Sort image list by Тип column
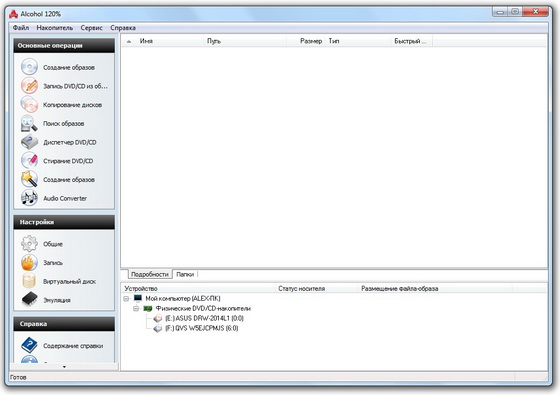 [x=358, y=41]
